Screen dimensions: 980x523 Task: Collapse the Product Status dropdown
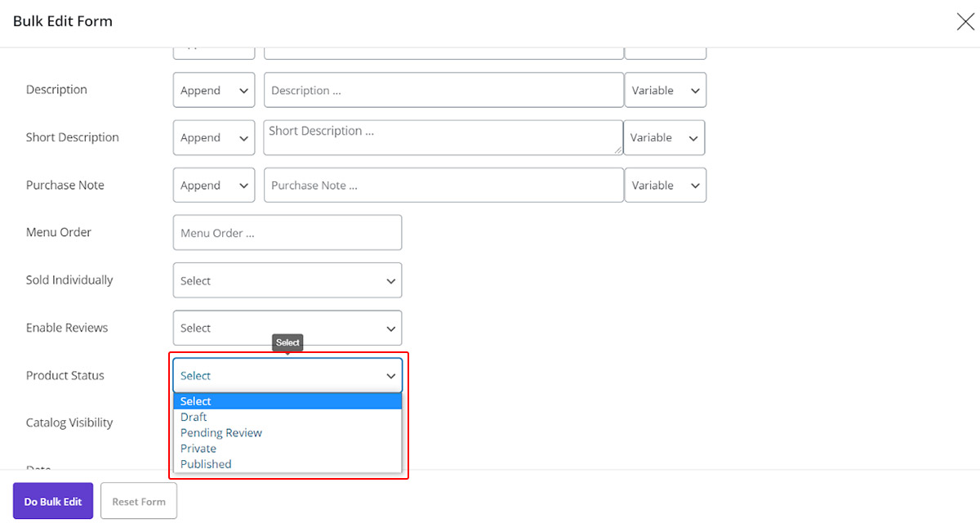pos(287,376)
